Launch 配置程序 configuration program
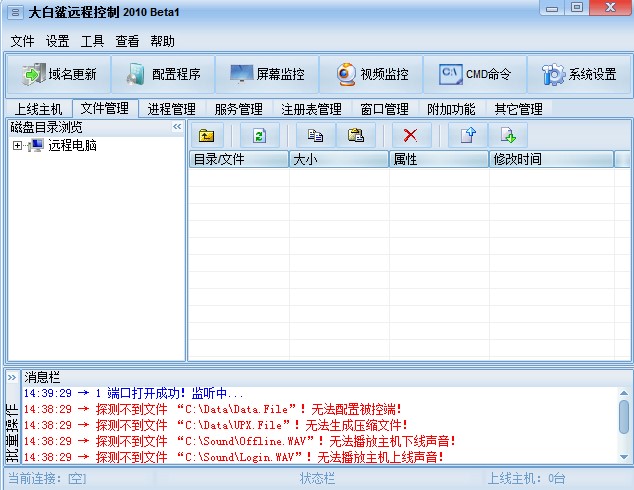The height and width of the screenshot is (490, 634). click(163, 74)
